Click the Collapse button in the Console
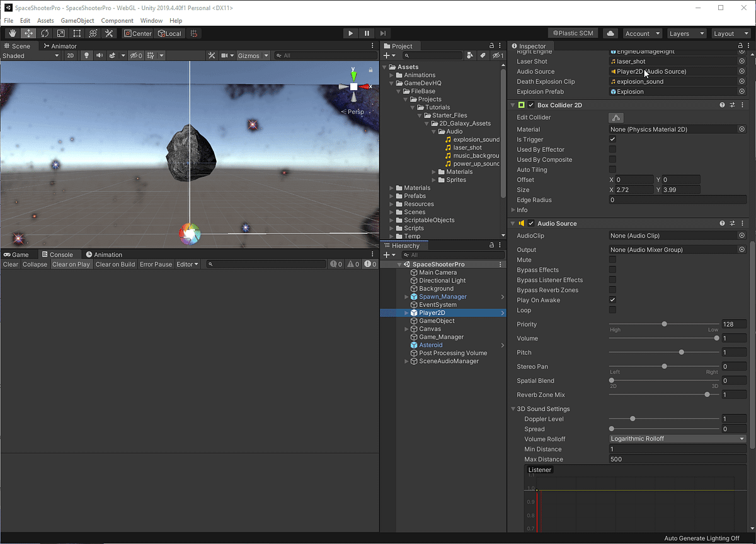The width and height of the screenshot is (756, 544). tap(35, 264)
